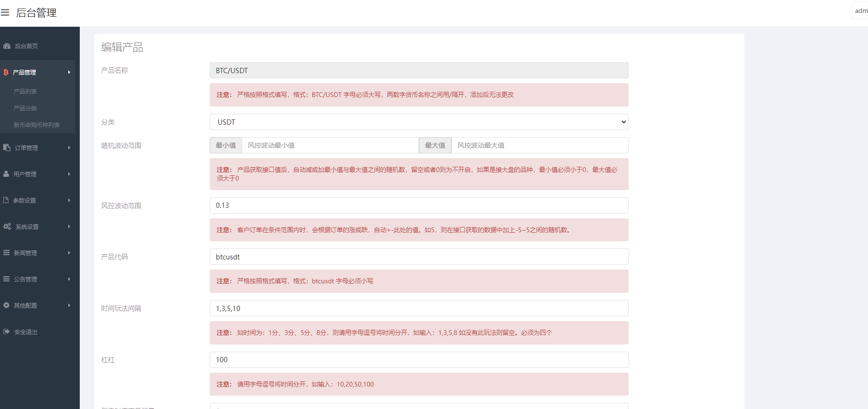
Task: Expand the 公告管理 submenu arrow
Action: [69, 279]
